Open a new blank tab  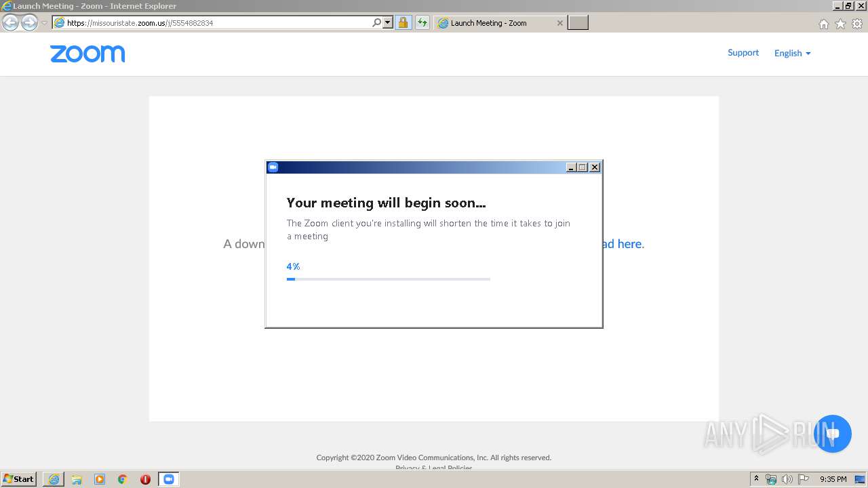(x=578, y=22)
